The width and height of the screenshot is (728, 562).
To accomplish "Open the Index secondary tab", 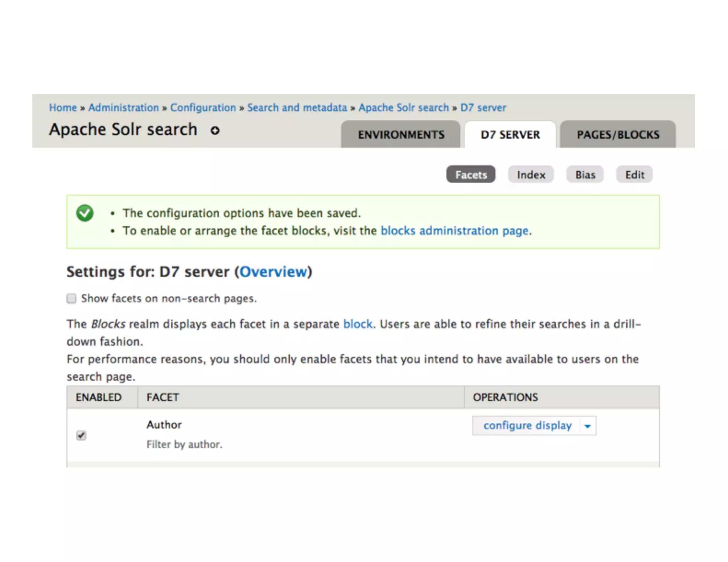I will pos(531,174).
